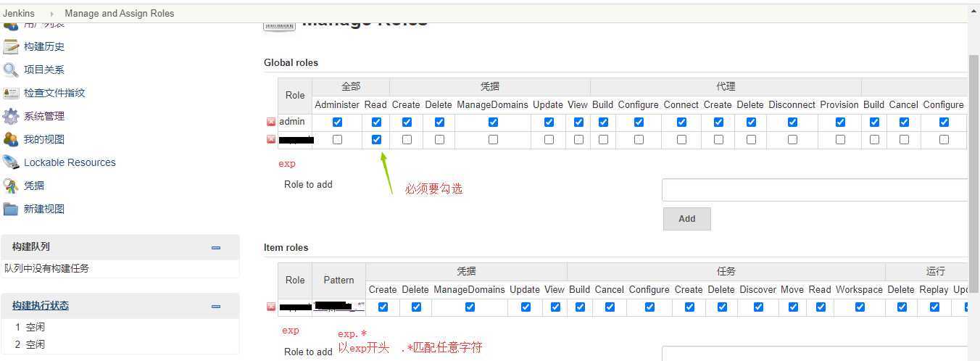Click Add button for global role

(x=687, y=219)
